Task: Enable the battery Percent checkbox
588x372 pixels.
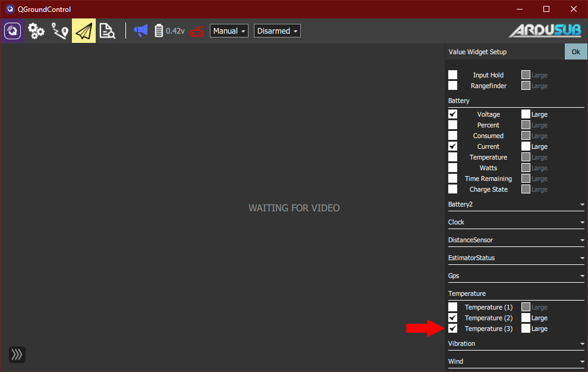Action: 453,125
